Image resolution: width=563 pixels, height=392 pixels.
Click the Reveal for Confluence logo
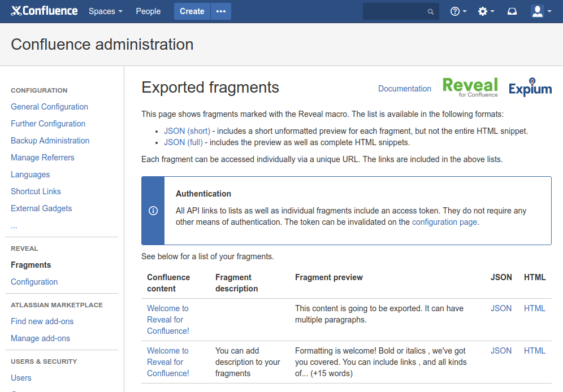click(470, 88)
